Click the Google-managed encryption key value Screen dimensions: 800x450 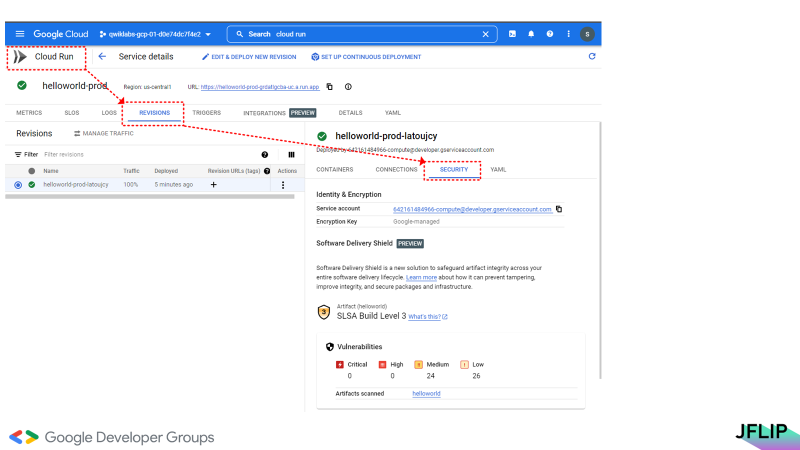tap(416, 222)
